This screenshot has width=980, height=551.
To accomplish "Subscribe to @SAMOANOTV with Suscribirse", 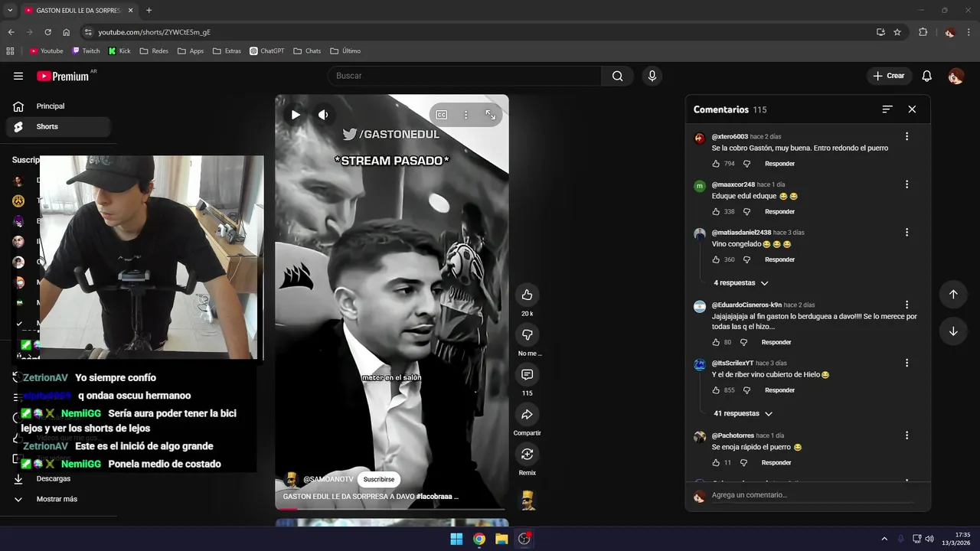I will 379,479.
